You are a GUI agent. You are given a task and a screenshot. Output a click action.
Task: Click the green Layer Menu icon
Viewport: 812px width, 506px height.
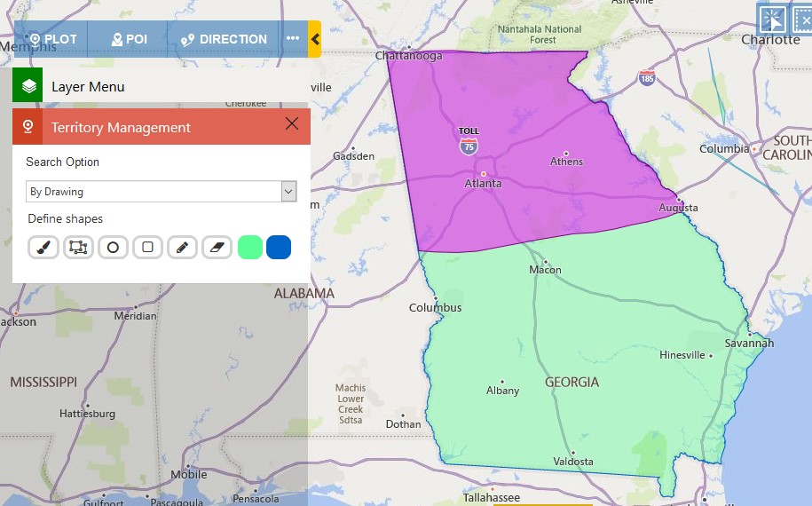(28, 85)
